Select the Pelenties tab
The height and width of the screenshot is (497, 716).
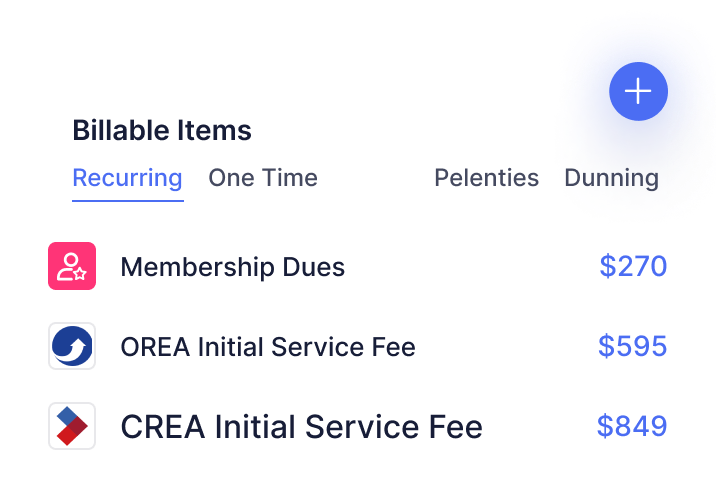(486, 178)
